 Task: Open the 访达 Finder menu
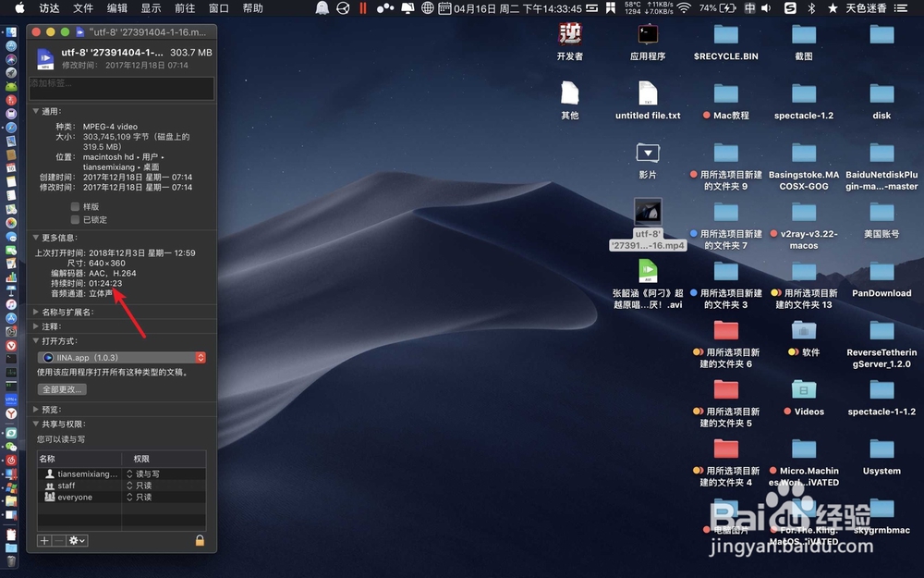pyautogui.click(x=50, y=7)
